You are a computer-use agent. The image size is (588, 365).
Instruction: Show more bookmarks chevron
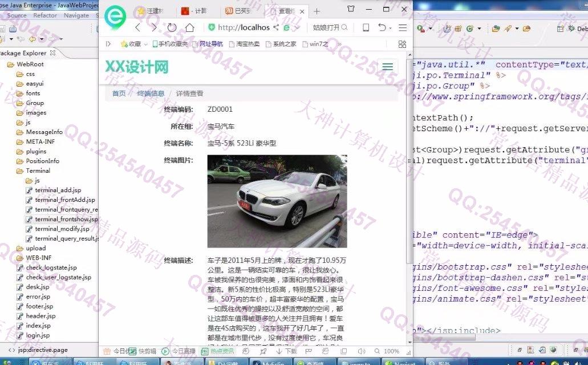340,44
